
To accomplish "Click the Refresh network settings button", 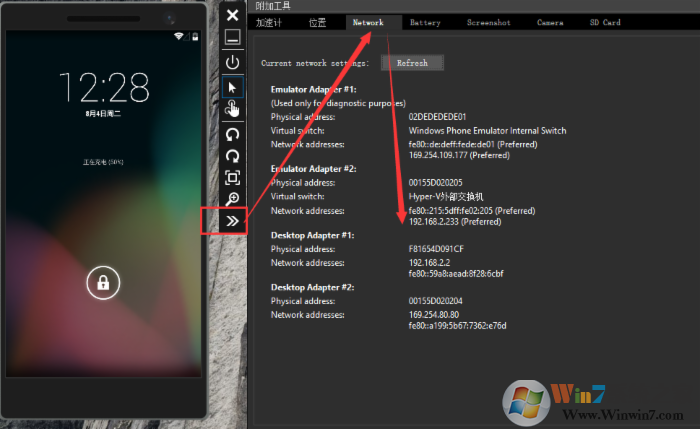I will coord(412,63).
